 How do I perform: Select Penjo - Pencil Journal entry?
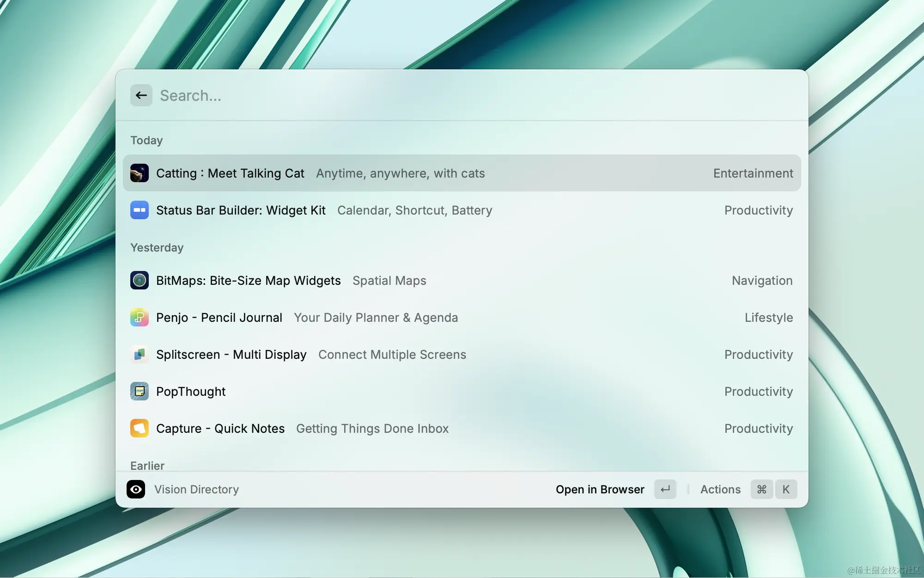pyautogui.click(x=462, y=317)
